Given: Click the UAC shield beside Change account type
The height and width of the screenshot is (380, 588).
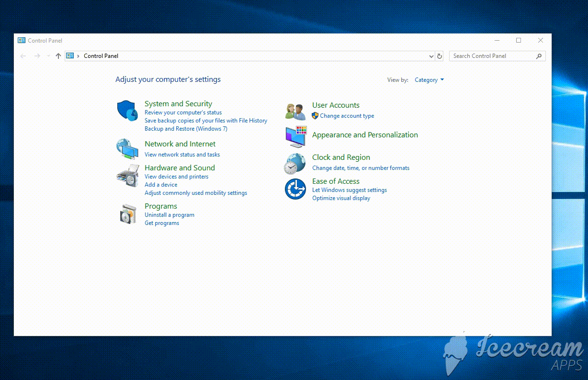Looking at the screenshot, I should click(x=315, y=116).
